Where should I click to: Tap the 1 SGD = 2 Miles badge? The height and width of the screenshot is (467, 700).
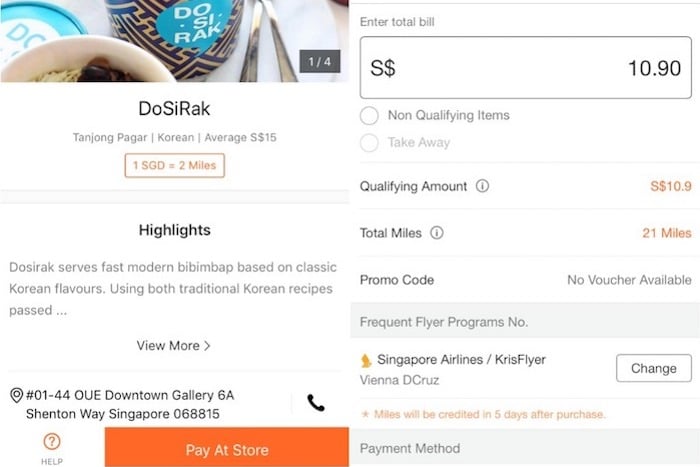[175, 166]
